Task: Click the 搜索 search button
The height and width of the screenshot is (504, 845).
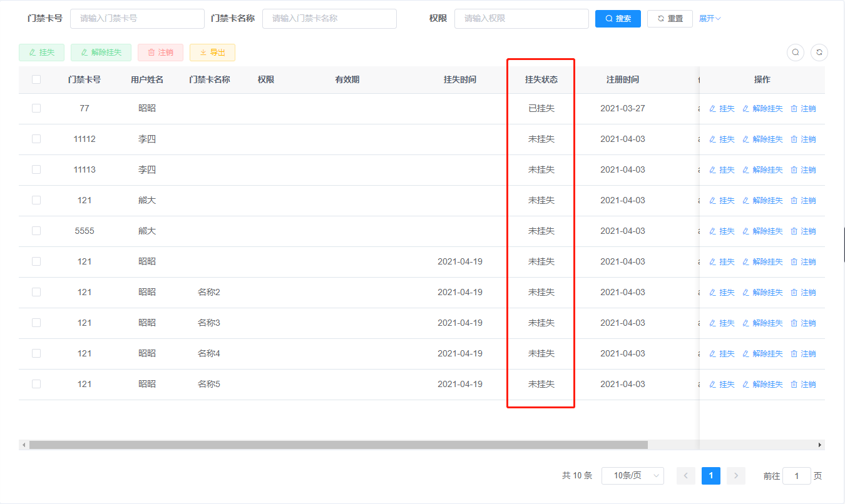Action: [x=618, y=18]
